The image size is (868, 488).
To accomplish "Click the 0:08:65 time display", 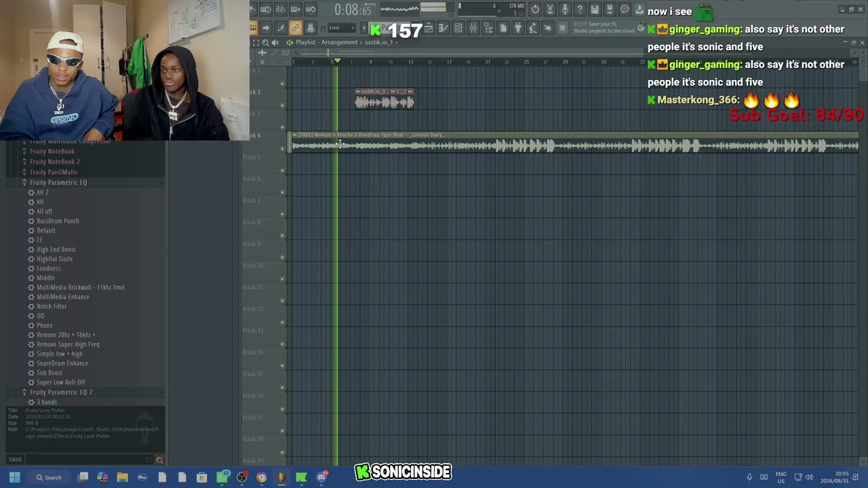I will (352, 9).
